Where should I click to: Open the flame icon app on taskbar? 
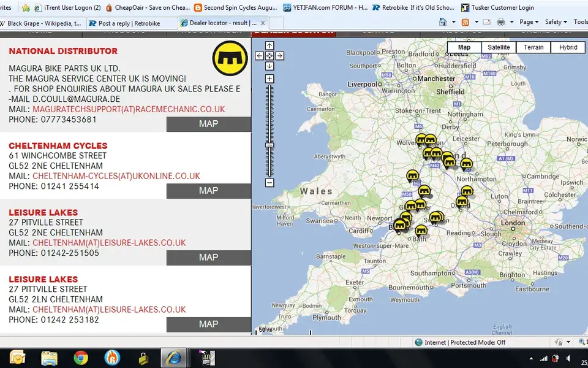pos(111,358)
